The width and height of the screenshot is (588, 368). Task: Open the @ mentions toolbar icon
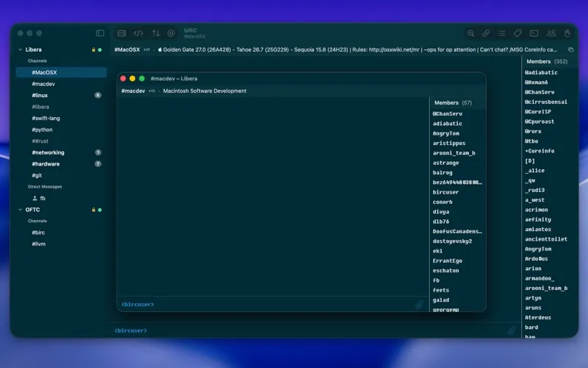(x=171, y=33)
